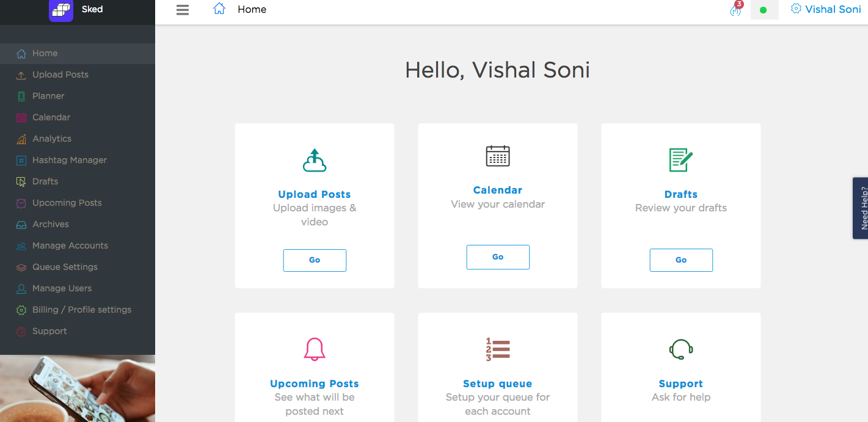Click the pink bell icon on Upcoming Posts card
The image size is (868, 422).
click(x=315, y=349)
